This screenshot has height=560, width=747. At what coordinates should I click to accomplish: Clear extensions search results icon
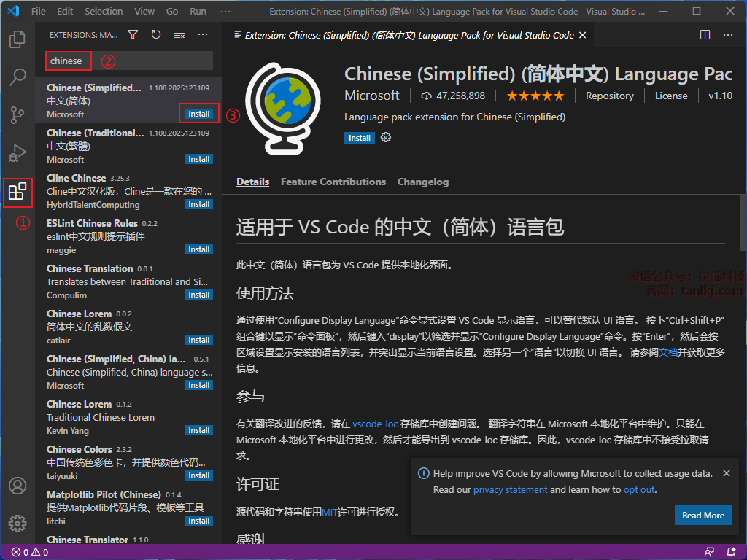[179, 35]
